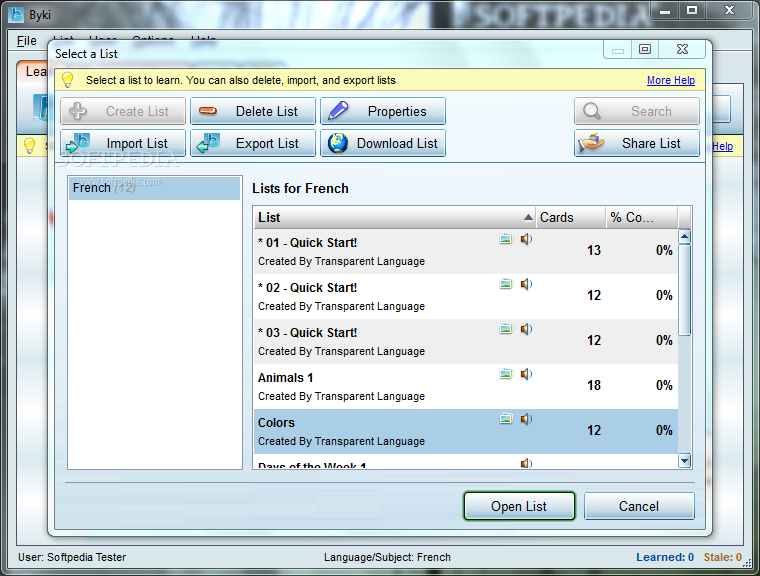The height and width of the screenshot is (576, 760).
Task: Click image icon for Animals 1 list
Action: pyautogui.click(x=506, y=374)
